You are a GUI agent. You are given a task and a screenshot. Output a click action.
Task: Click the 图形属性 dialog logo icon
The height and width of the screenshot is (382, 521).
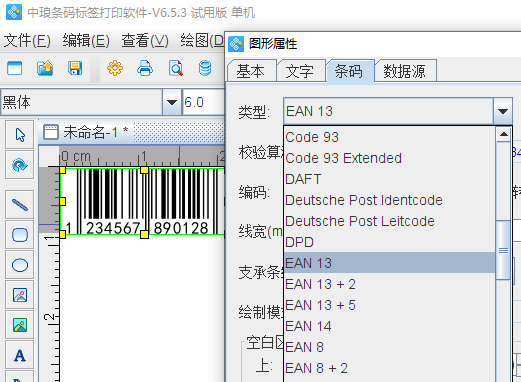pyautogui.click(x=236, y=44)
